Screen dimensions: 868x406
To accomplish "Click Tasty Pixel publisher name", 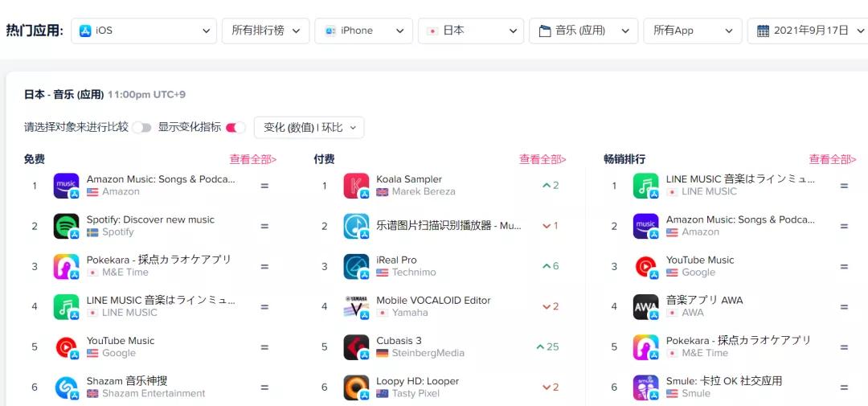I will pyautogui.click(x=416, y=394).
